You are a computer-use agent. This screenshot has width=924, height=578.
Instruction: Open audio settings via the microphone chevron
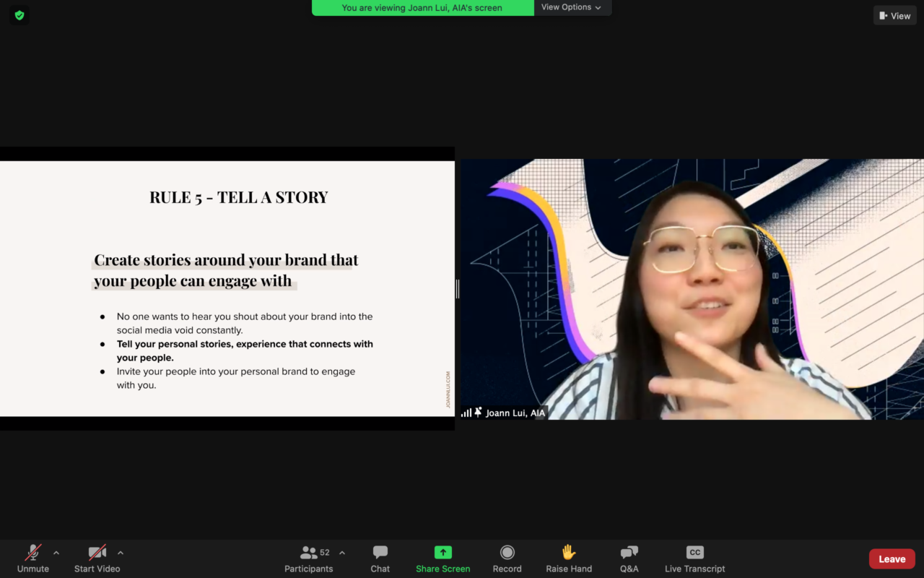point(56,553)
